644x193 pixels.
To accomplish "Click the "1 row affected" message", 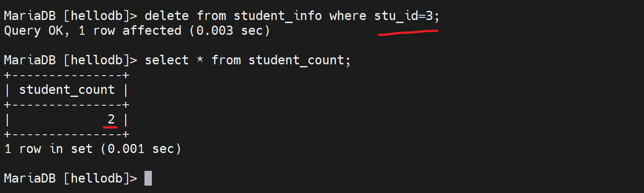I will [x=130, y=31].
